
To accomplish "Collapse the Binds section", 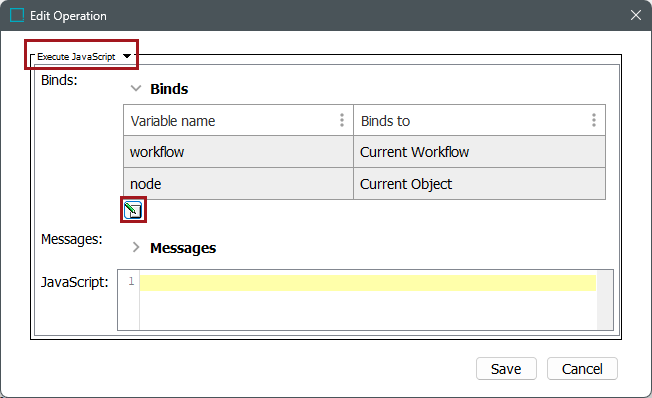I will tap(136, 88).
